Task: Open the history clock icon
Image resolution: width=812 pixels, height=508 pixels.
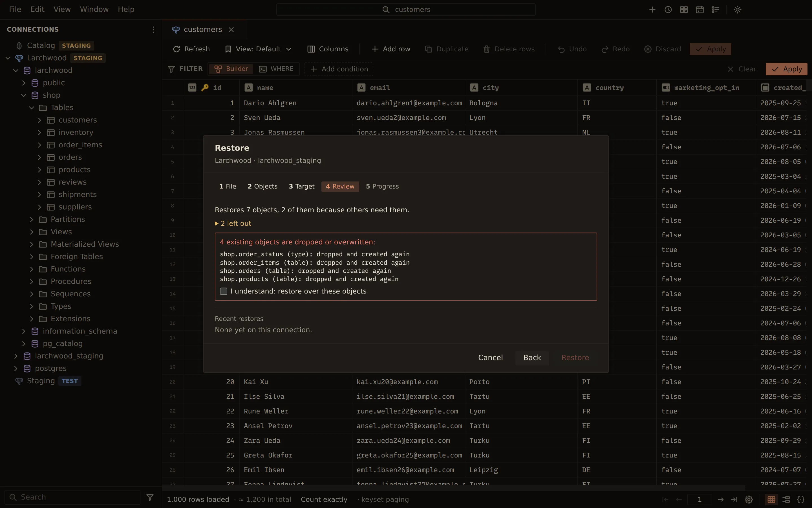Action: (668, 10)
